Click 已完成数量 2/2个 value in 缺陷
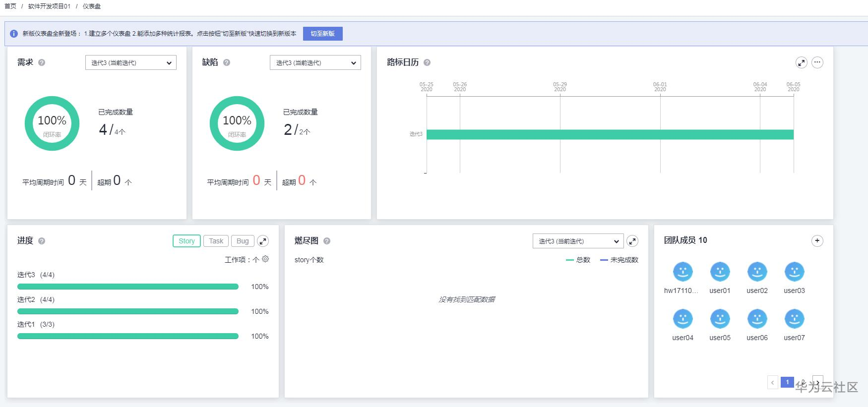The height and width of the screenshot is (407, 868). pos(297,130)
